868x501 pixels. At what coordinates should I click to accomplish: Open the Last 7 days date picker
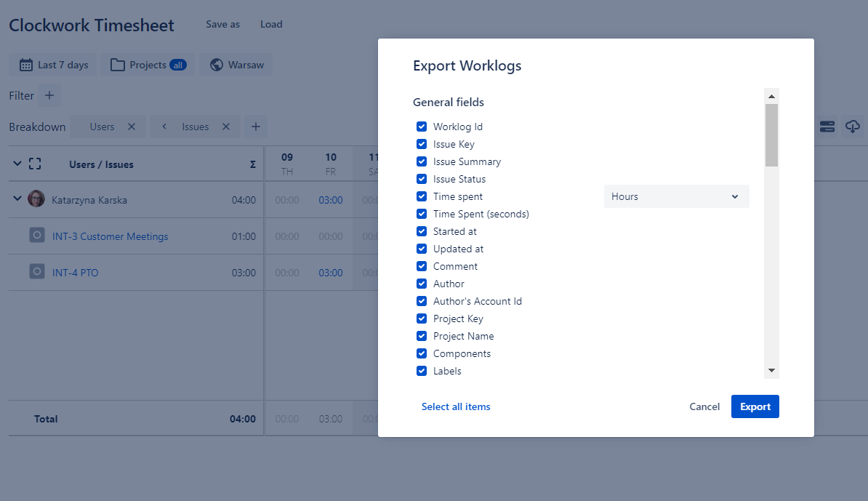click(52, 65)
